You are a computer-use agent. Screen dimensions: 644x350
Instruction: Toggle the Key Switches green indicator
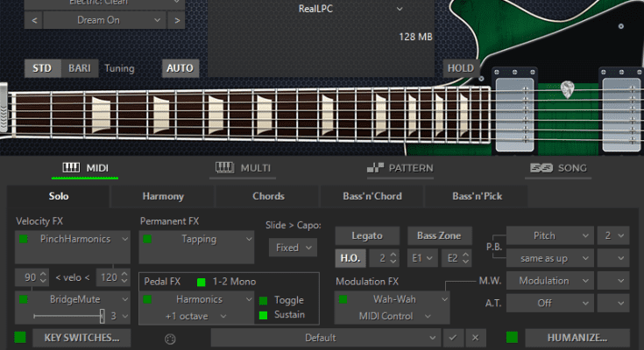(20, 338)
